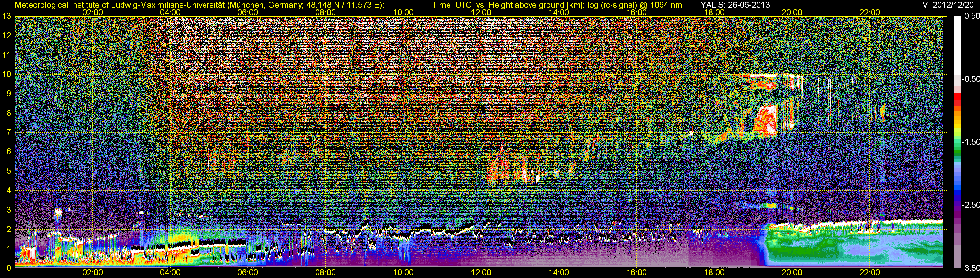Click the 02:00 tick label on the upper time axis
This screenshot has height=278, width=980.
tap(92, 12)
